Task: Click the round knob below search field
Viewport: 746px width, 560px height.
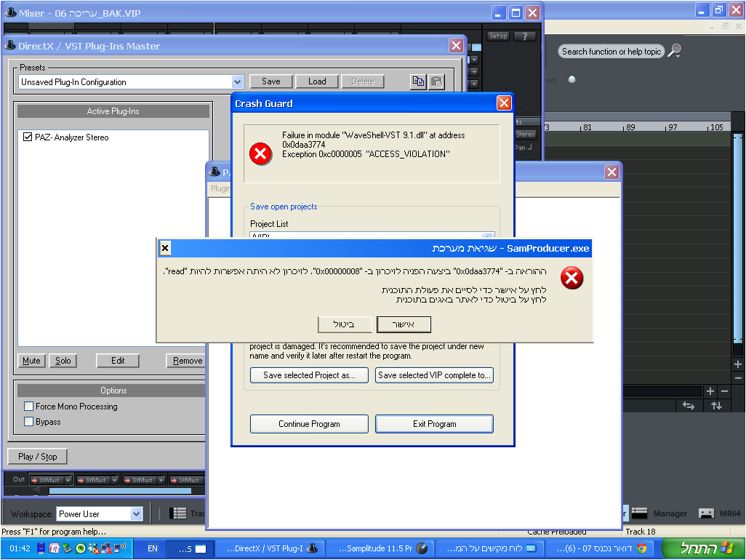Action: coord(572,79)
